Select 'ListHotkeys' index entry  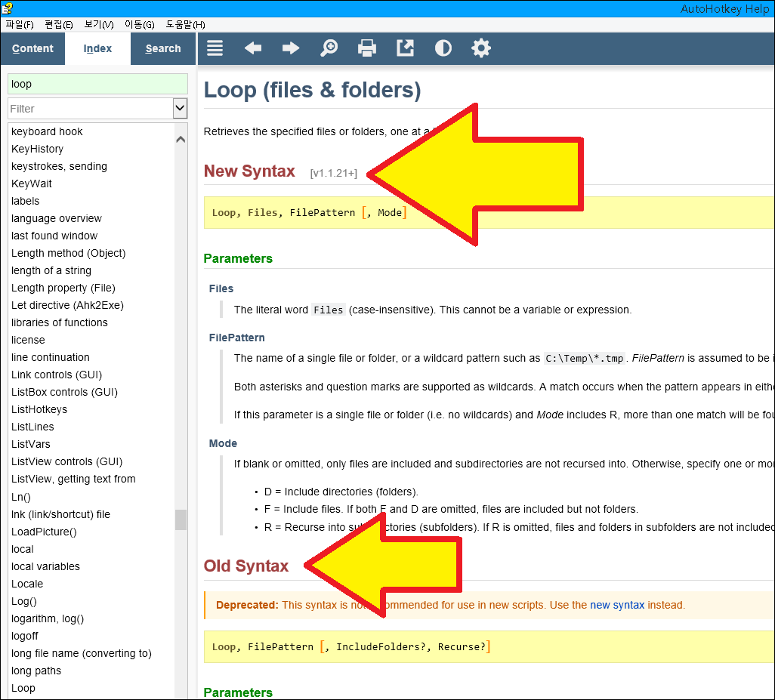(39, 409)
